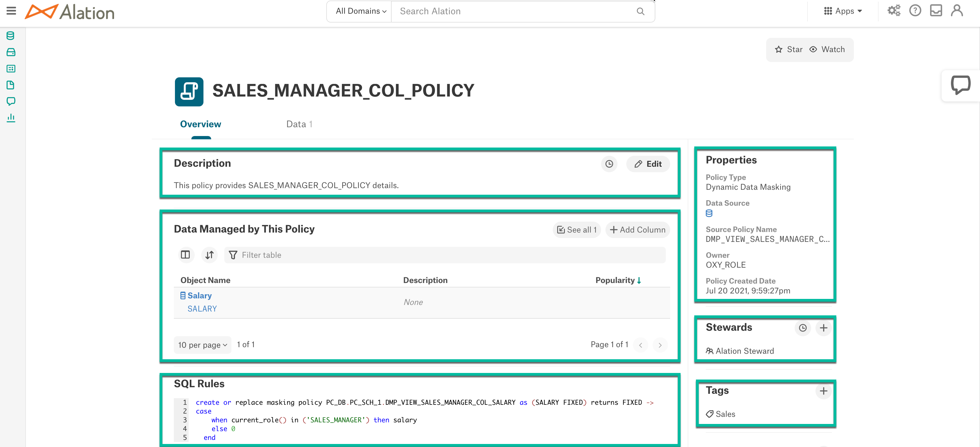Screen dimensions: 980x447
Task: Open the user profile icon
Action: click(x=957, y=11)
